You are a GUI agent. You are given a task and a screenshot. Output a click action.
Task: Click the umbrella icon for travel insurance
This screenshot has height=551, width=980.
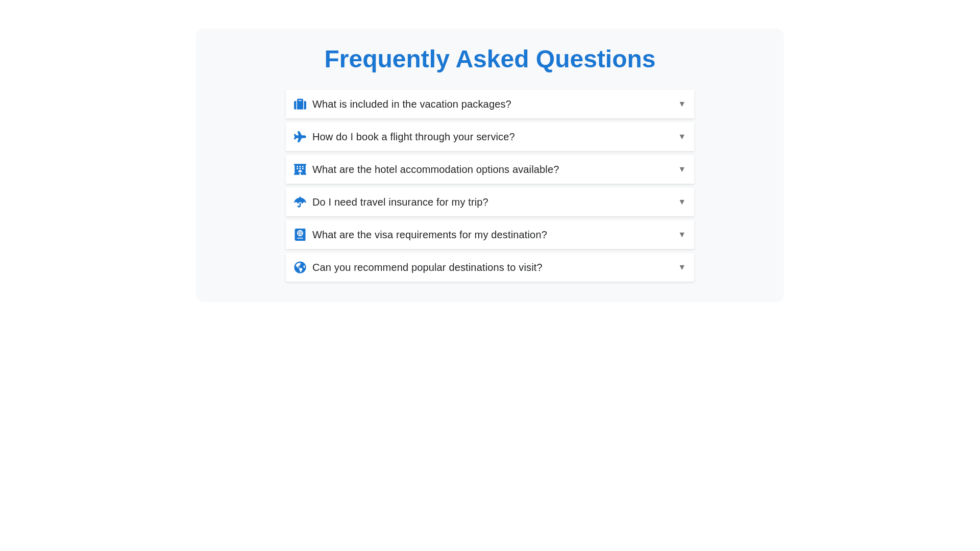[x=300, y=202]
